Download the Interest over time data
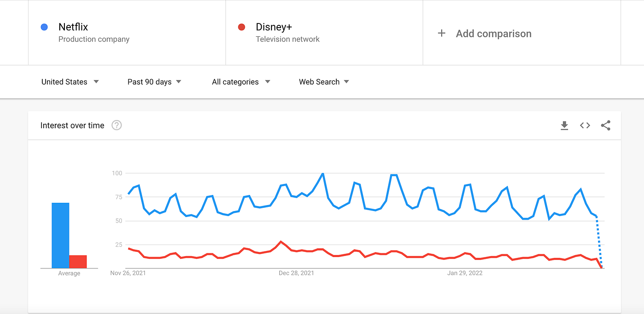This screenshot has height=314, width=644. click(x=564, y=126)
